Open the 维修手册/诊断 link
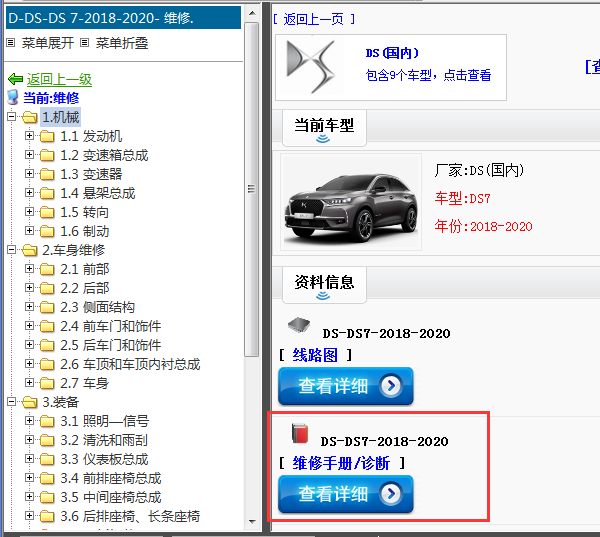 coord(341,463)
